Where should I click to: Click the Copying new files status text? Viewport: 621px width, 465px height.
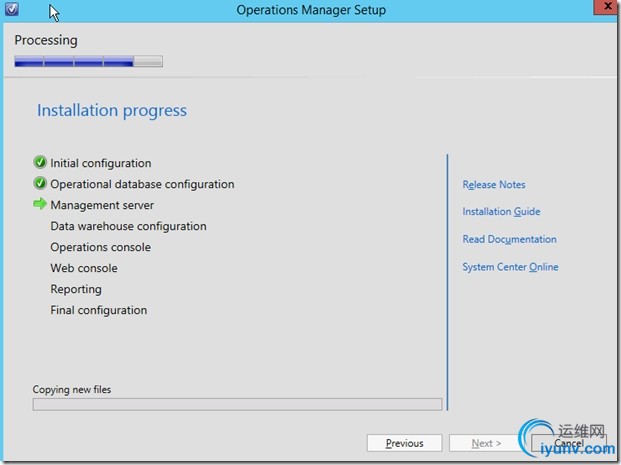[72, 389]
